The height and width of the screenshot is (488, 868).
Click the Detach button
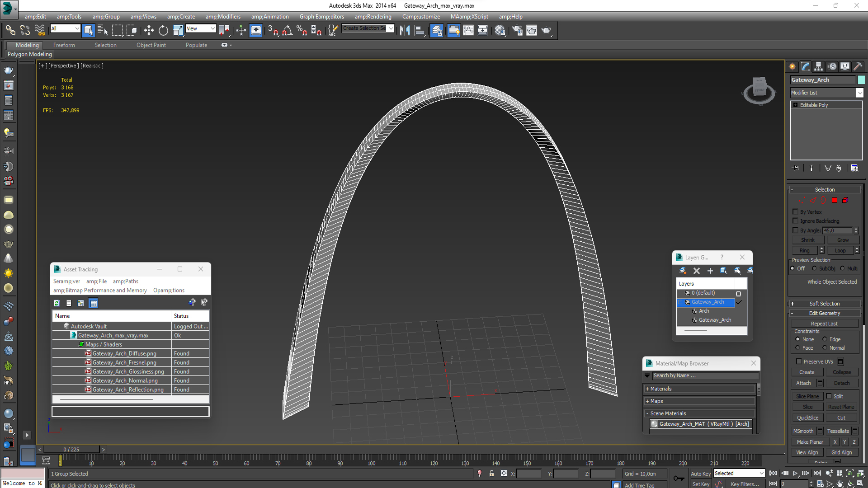(x=841, y=383)
